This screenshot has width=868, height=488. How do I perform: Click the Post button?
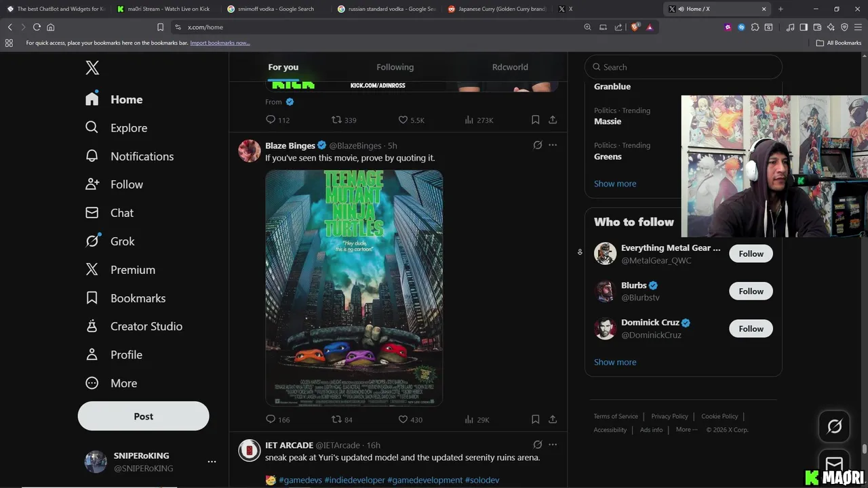pos(143,416)
